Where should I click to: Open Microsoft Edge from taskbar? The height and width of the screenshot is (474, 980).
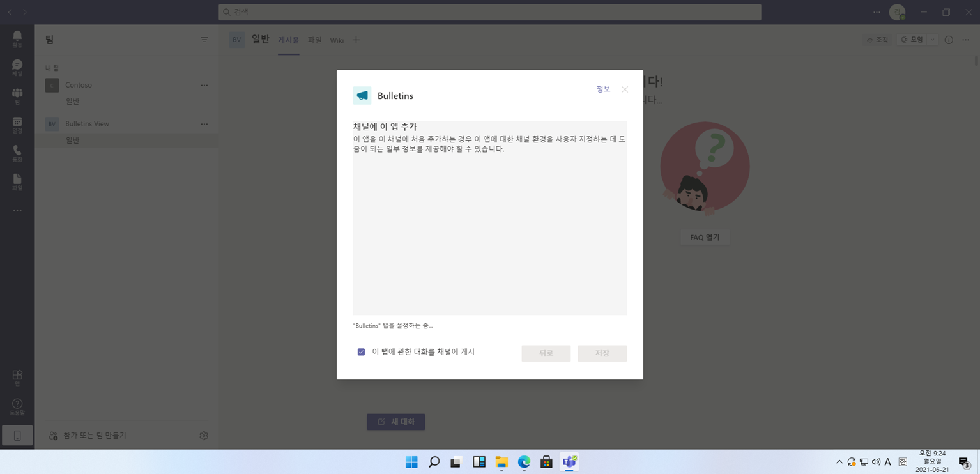[x=524, y=462]
